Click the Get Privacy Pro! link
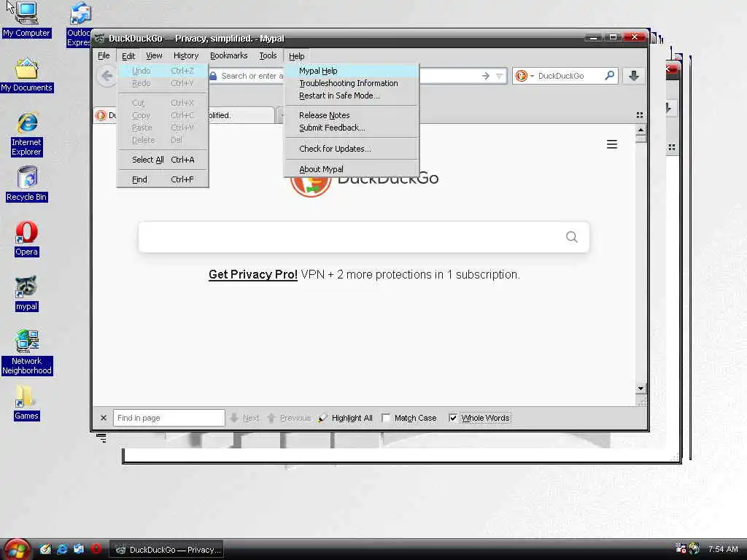 tap(253, 275)
